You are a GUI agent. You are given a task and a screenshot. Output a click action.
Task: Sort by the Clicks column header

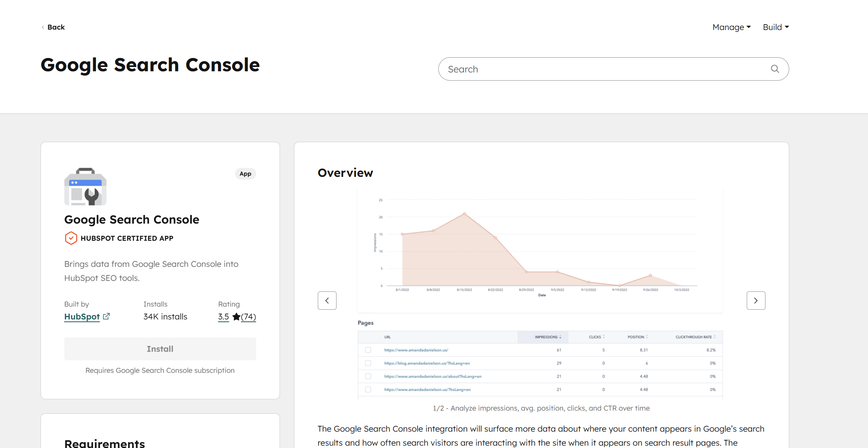(x=597, y=337)
